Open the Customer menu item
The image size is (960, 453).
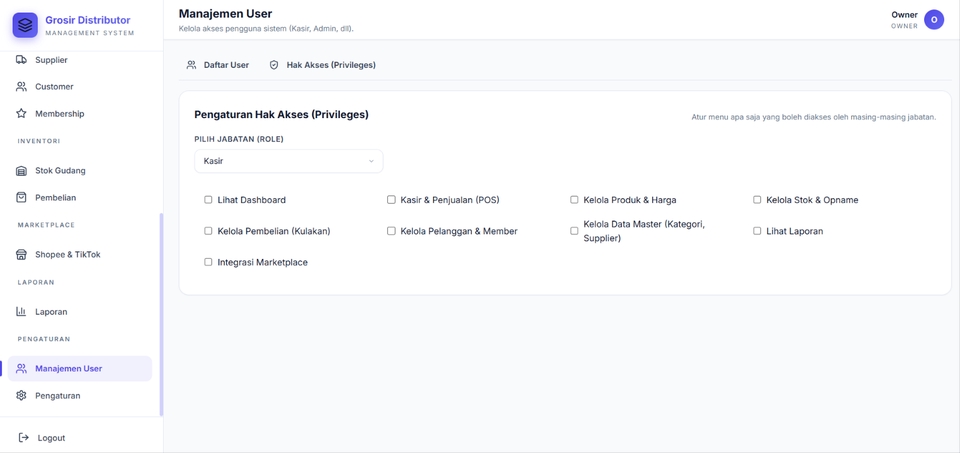point(80,87)
